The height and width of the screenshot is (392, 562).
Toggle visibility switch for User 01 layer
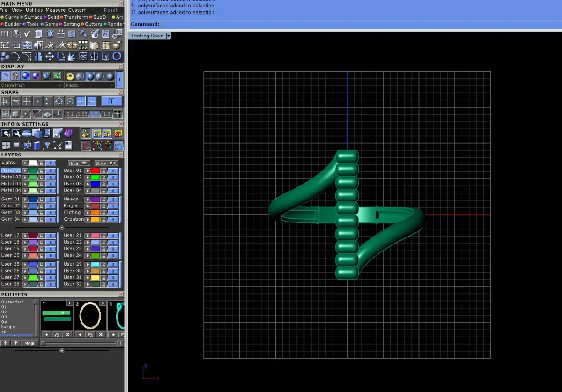click(x=113, y=170)
